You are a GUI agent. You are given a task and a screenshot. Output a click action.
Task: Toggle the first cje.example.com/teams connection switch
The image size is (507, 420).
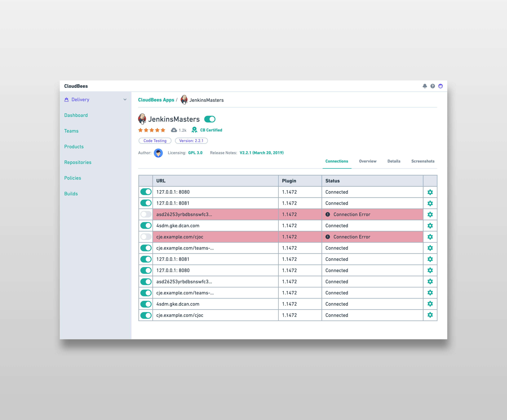click(x=146, y=248)
